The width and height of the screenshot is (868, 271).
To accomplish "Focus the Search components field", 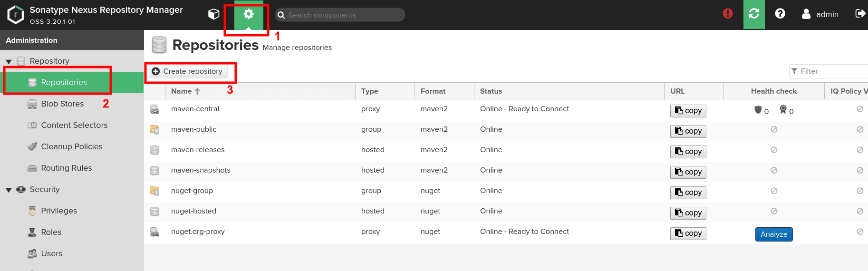I will click(x=340, y=15).
